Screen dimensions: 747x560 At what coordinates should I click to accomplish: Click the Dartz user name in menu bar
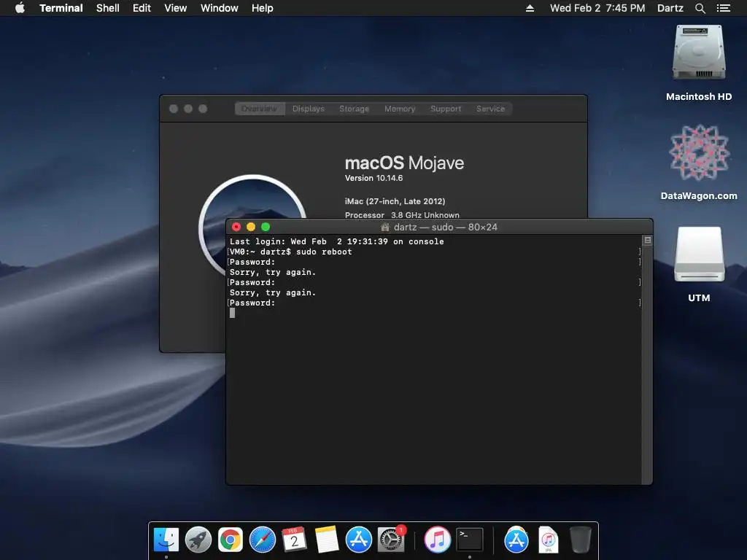[670, 8]
